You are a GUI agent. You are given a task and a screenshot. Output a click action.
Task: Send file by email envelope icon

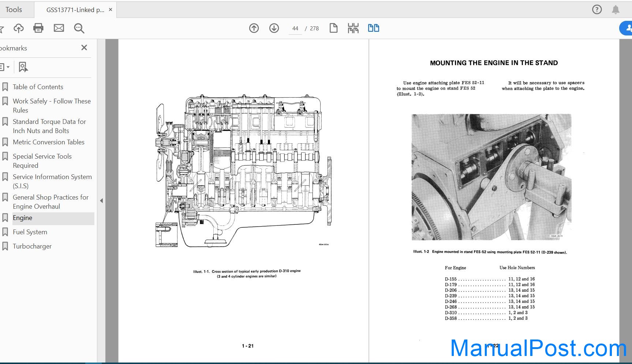(x=59, y=28)
